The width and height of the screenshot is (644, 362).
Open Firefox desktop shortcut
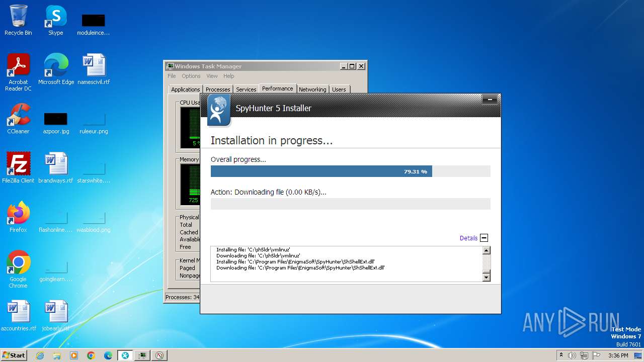click(x=18, y=217)
